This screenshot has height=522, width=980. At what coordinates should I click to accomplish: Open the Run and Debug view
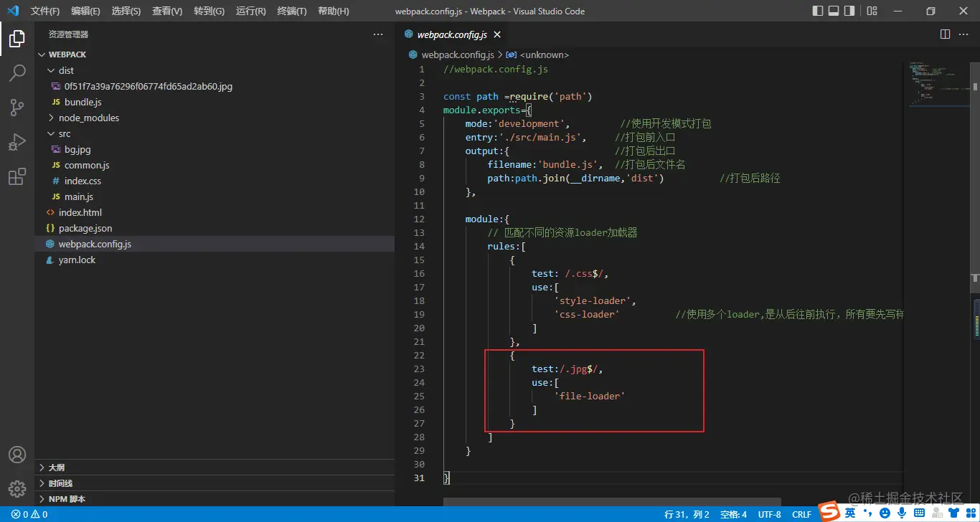17,142
